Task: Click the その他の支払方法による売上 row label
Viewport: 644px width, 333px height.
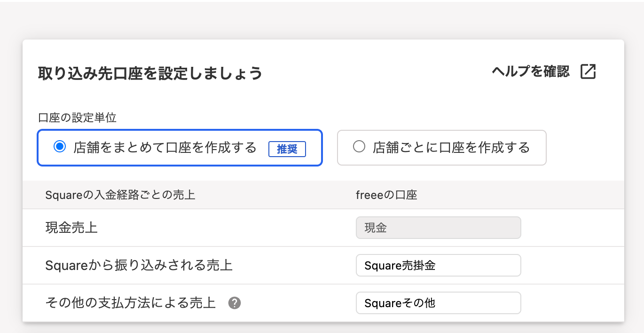Action: tap(131, 303)
